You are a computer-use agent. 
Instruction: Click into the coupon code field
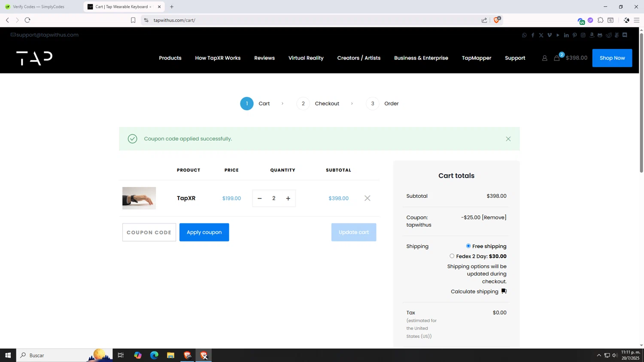[149, 232]
